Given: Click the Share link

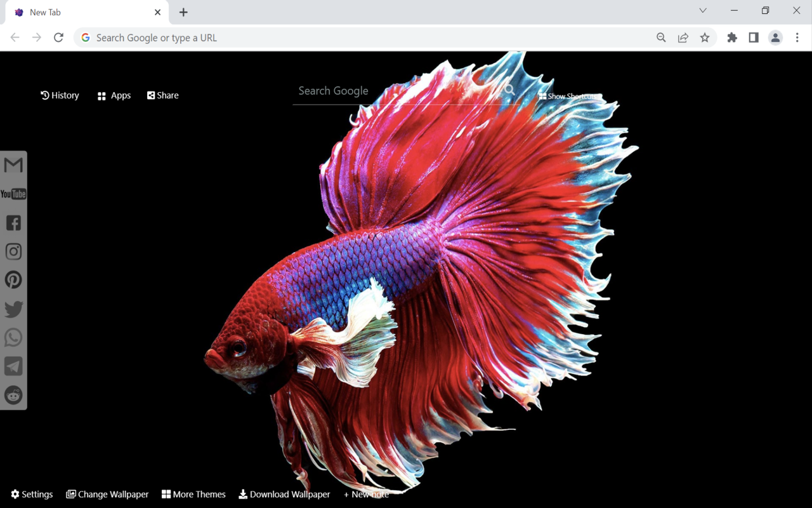Looking at the screenshot, I should coord(163,95).
